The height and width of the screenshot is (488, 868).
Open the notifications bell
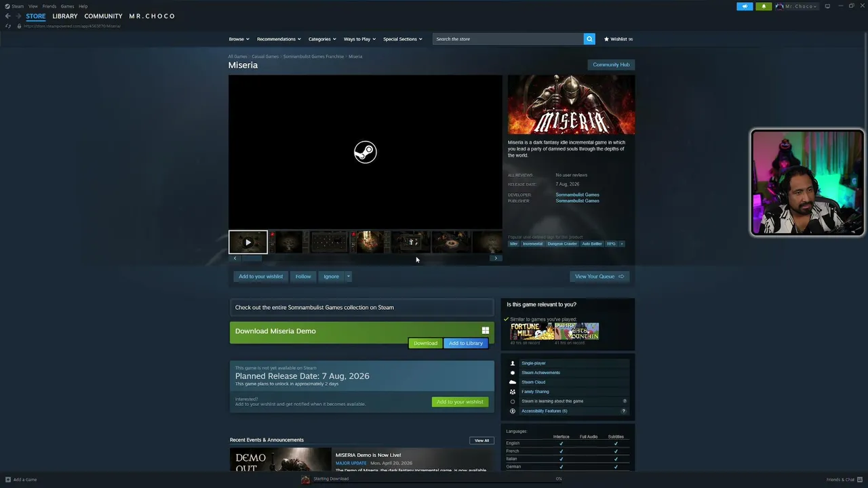coord(764,6)
